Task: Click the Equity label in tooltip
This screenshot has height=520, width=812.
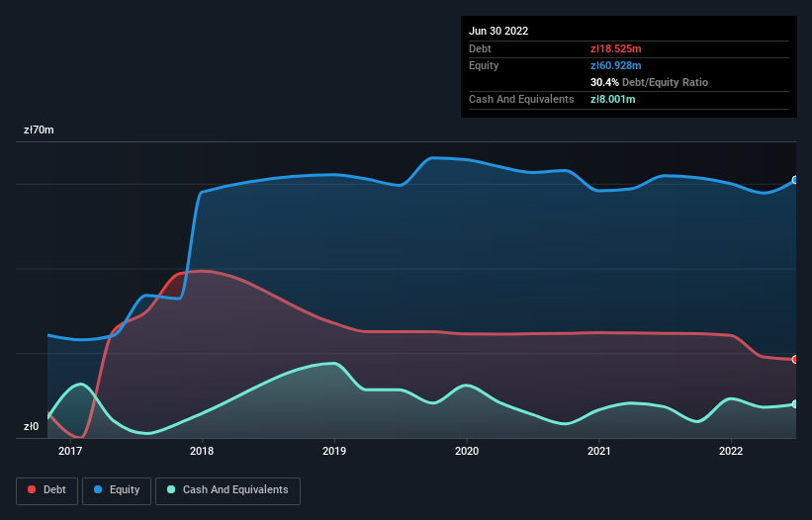Action: pyautogui.click(x=484, y=65)
